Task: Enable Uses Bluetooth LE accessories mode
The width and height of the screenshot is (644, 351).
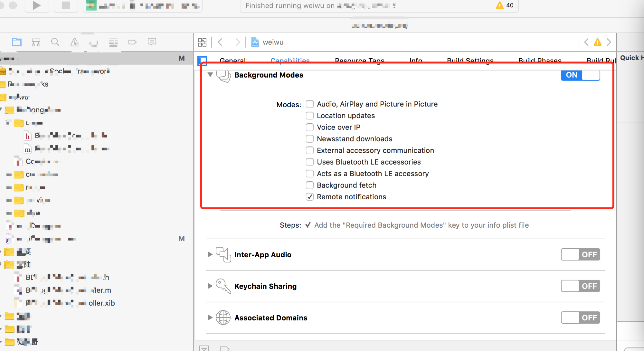Action: (310, 162)
